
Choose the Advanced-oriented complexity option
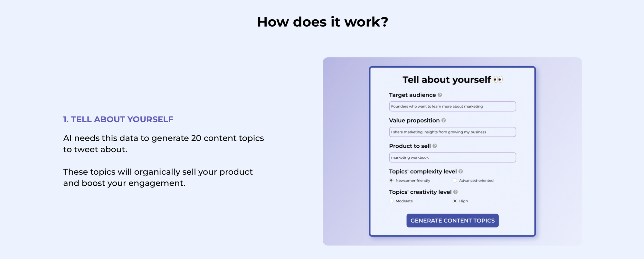click(x=455, y=180)
